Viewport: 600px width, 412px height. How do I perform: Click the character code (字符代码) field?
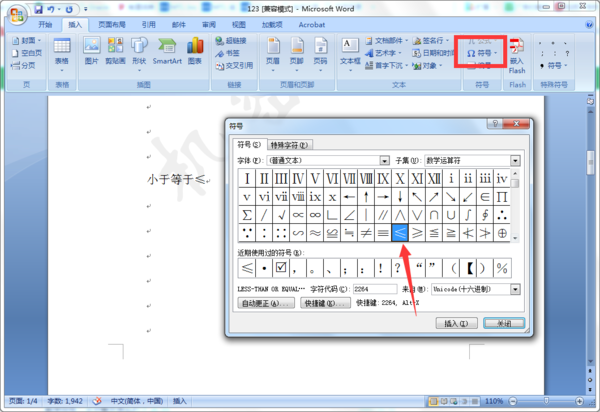tap(375, 289)
